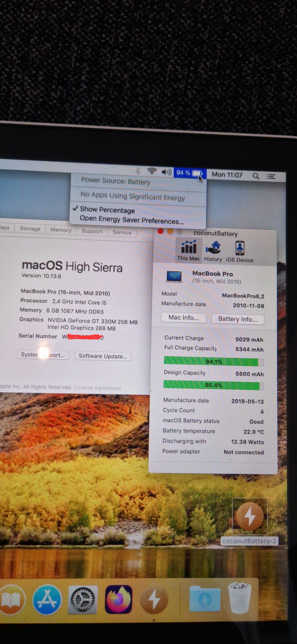Click the Battery Info... button
Screen dimensions: 297x644
(238, 319)
